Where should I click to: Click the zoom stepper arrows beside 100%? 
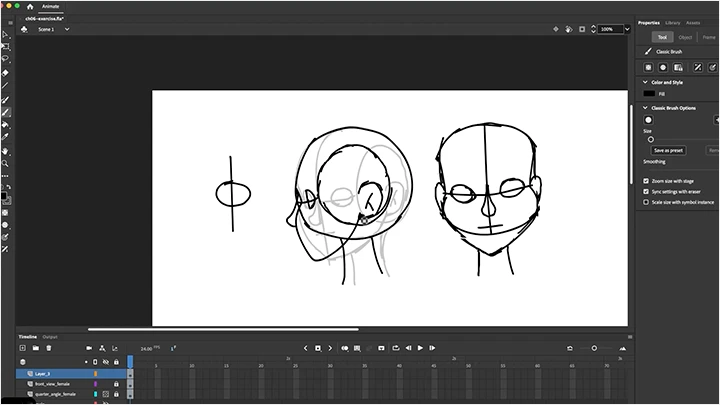[593, 29]
